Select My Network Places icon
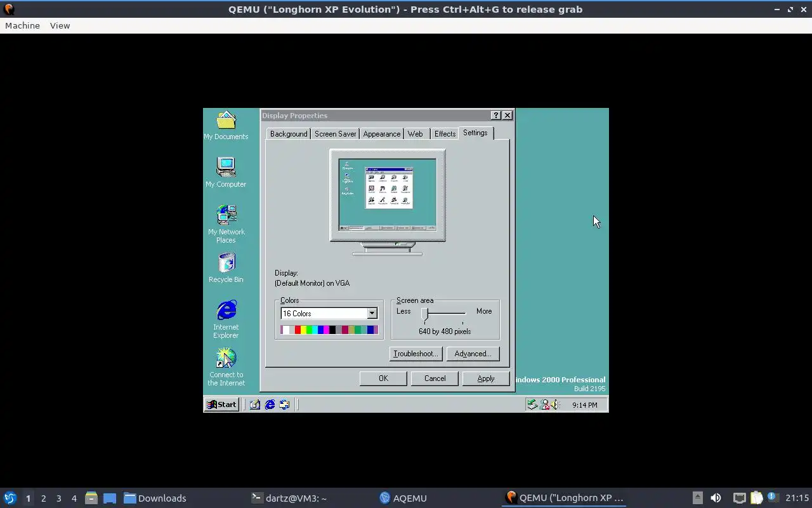 pyautogui.click(x=226, y=224)
